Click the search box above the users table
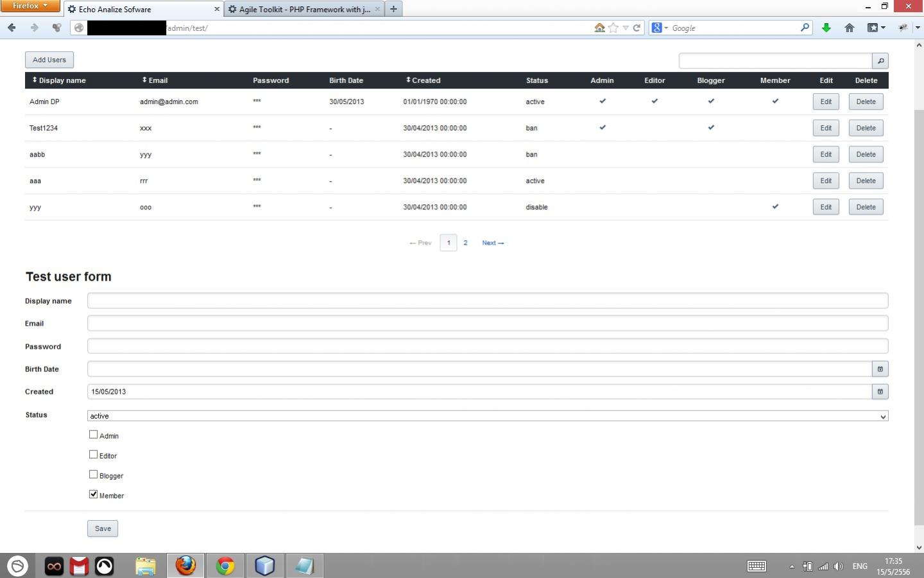This screenshot has height=578, width=924. (x=776, y=60)
